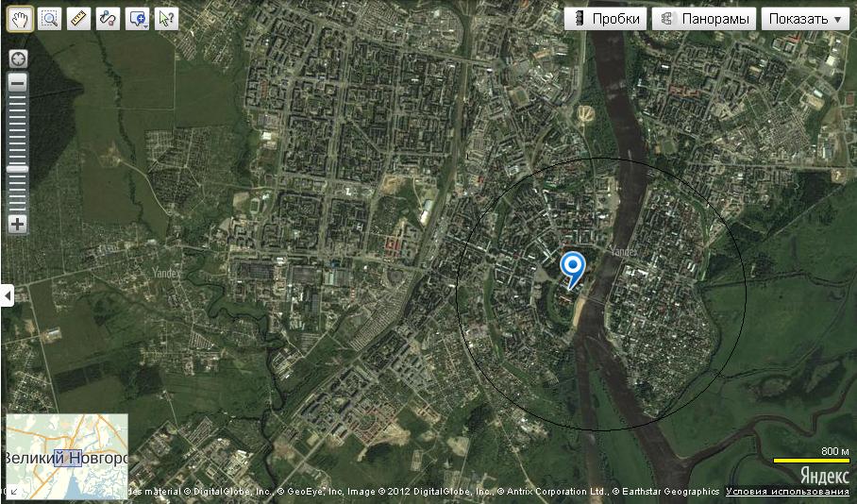Click the locate-me crosshair button

click(18, 59)
